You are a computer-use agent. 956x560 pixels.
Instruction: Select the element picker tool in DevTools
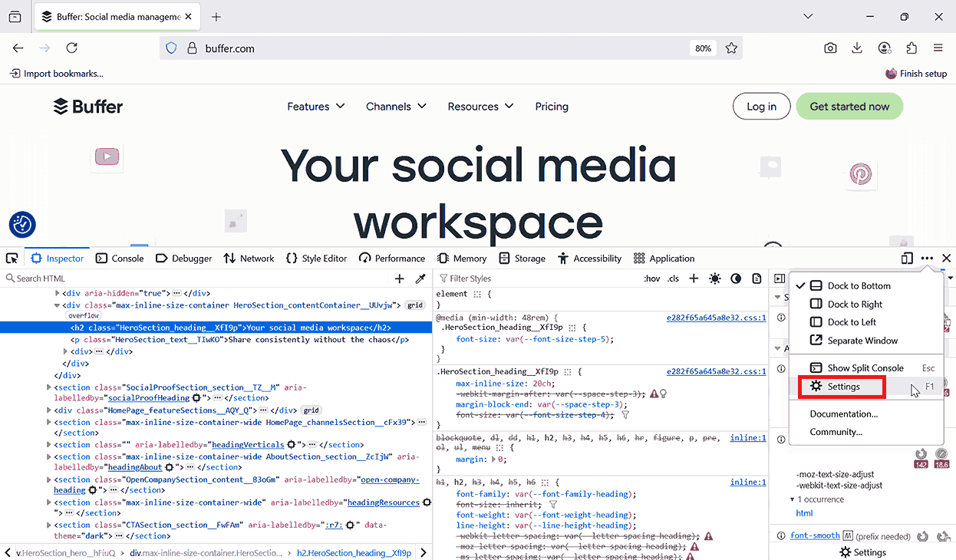12,259
